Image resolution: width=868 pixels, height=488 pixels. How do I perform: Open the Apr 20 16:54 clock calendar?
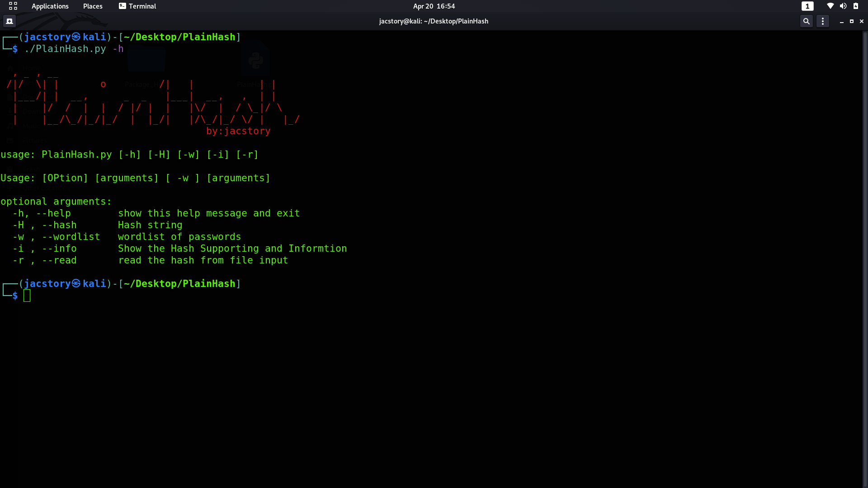coord(434,6)
